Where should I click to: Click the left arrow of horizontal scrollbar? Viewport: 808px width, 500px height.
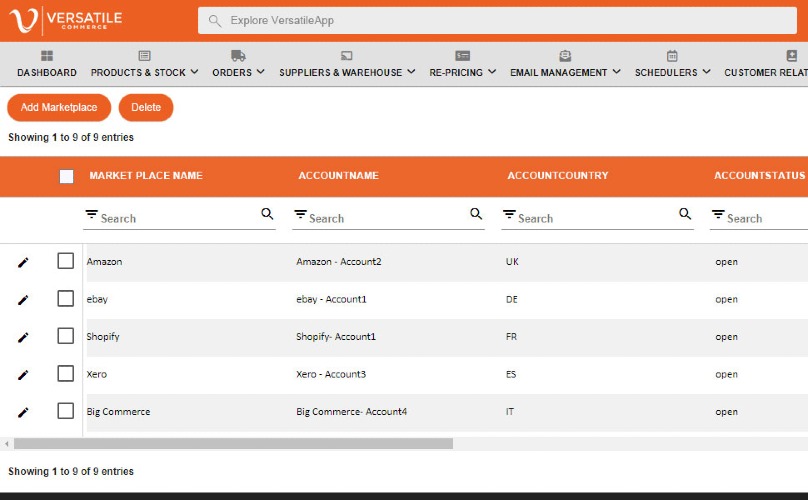click(x=7, y=443)
